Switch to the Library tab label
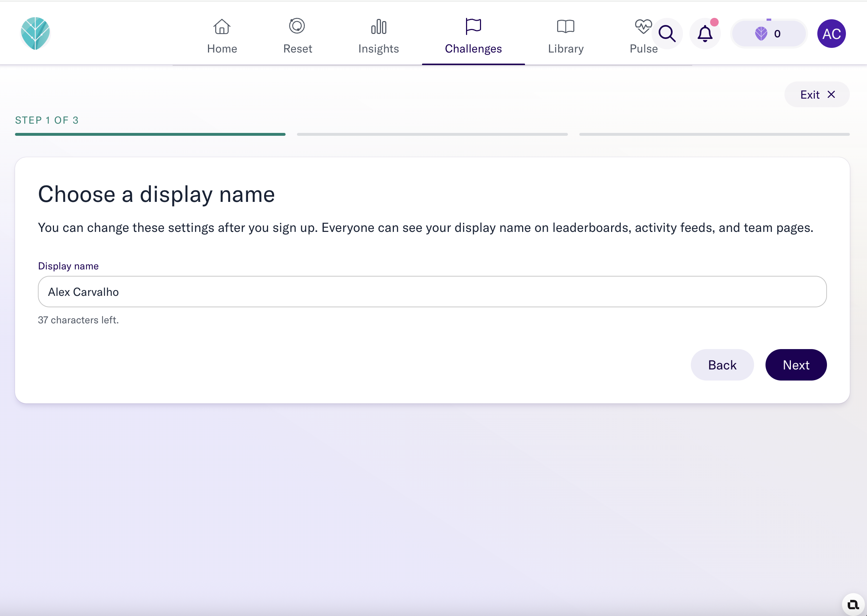Screen dimensions: 867x616 coord(566,49)
